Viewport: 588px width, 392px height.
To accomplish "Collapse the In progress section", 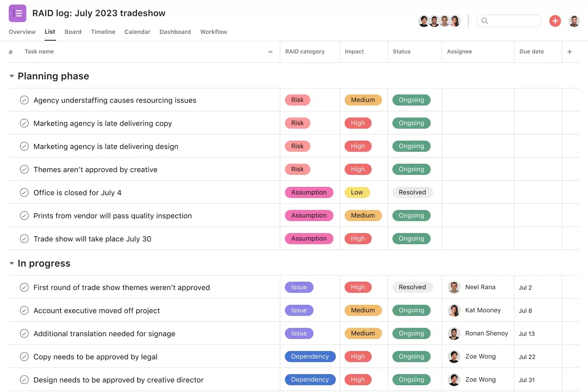I will click(x=12, y=263).
